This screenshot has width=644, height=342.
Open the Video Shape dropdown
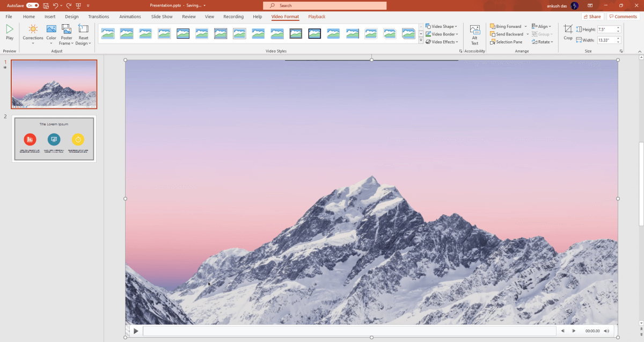(x=441, y=25)
